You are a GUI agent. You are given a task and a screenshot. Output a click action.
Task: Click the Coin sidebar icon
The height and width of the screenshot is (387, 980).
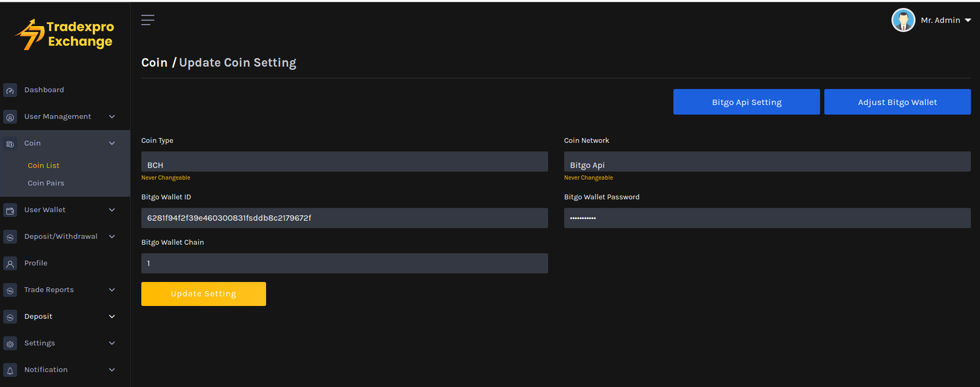[10, 144]
